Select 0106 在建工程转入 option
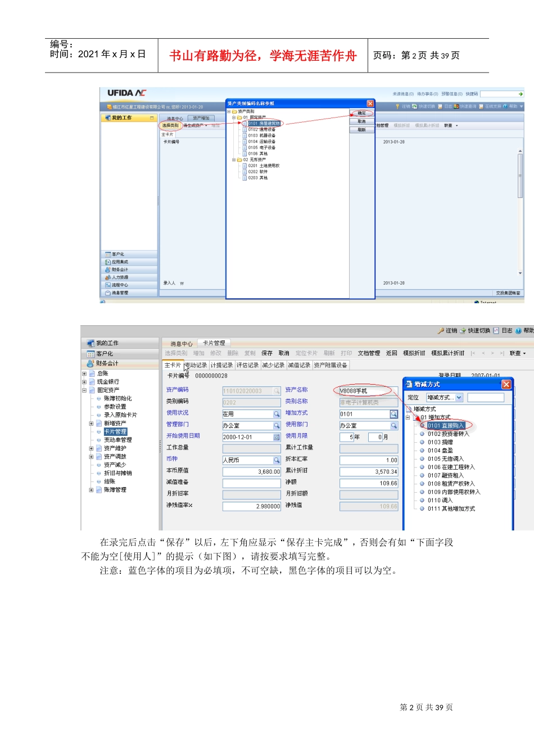Viewport: 534px width, 756px height. click(451, 467)
